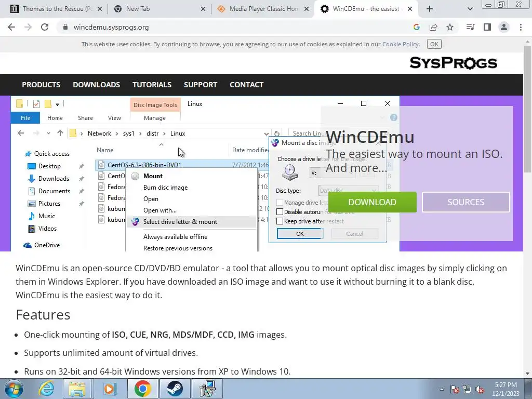The width and height of the screenshot is (532, 399).
Task: Open a new browser tab
Action: (x=430, y=9)
